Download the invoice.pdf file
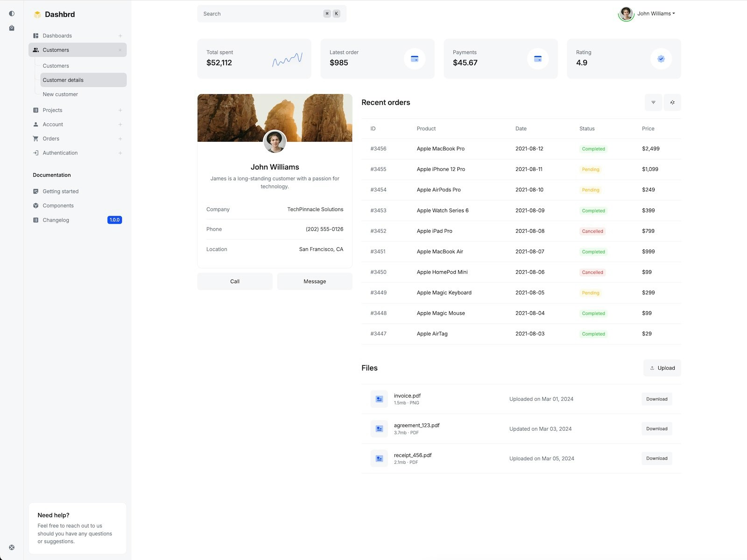The width and height of the screenshot is (747, 560). click(x=656, y=399)
